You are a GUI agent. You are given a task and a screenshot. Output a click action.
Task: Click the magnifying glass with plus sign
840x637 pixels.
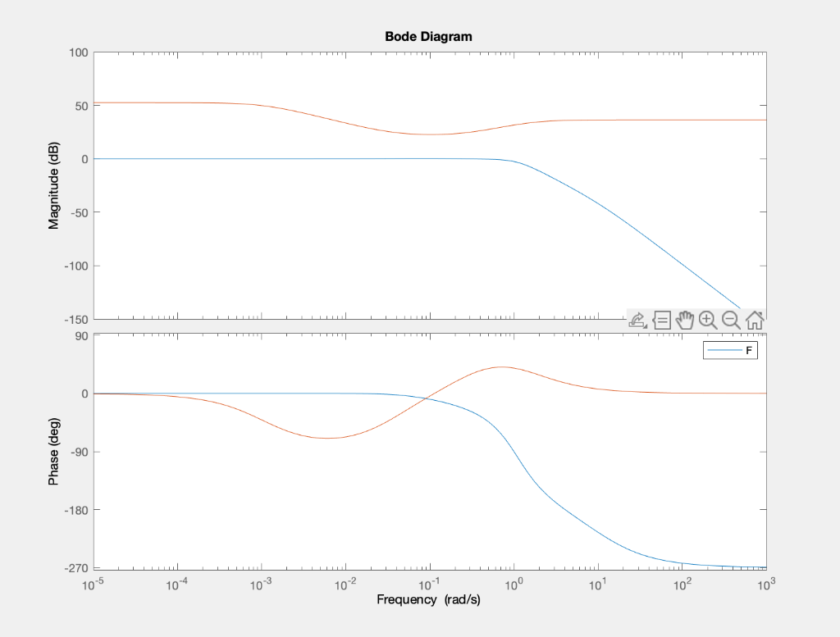708,320
